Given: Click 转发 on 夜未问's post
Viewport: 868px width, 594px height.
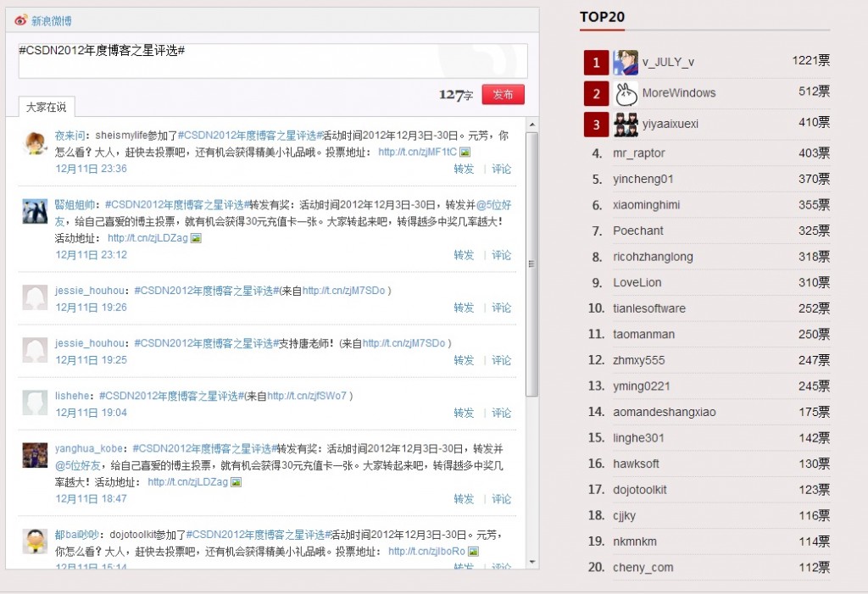Looking at the screenshot, I should [464, 169].
